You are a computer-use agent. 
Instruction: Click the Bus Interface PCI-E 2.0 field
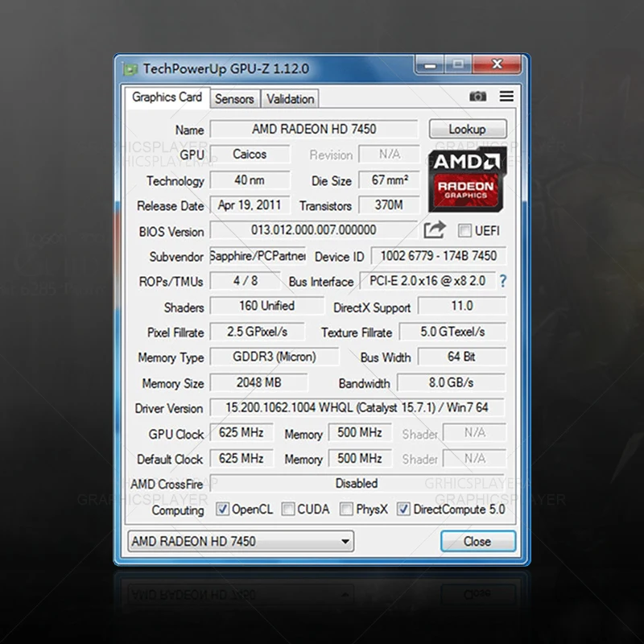pos(427,281)
